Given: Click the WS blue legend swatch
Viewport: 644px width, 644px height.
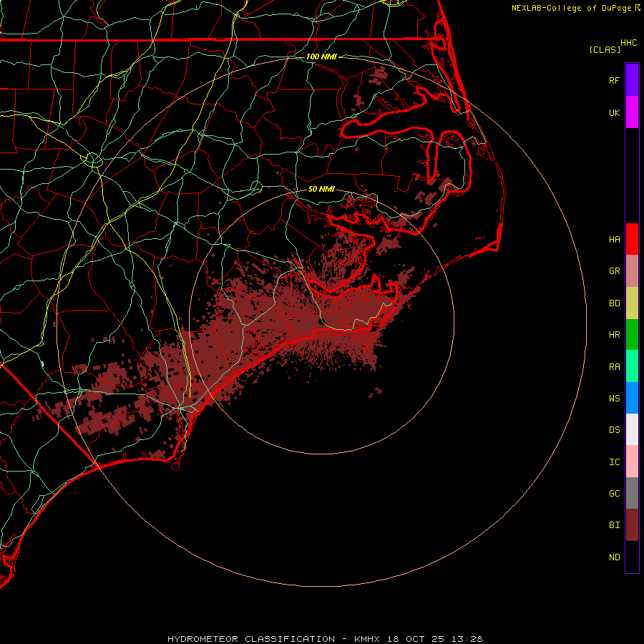Looking at the screenshot, I should (x=632, y=398).
